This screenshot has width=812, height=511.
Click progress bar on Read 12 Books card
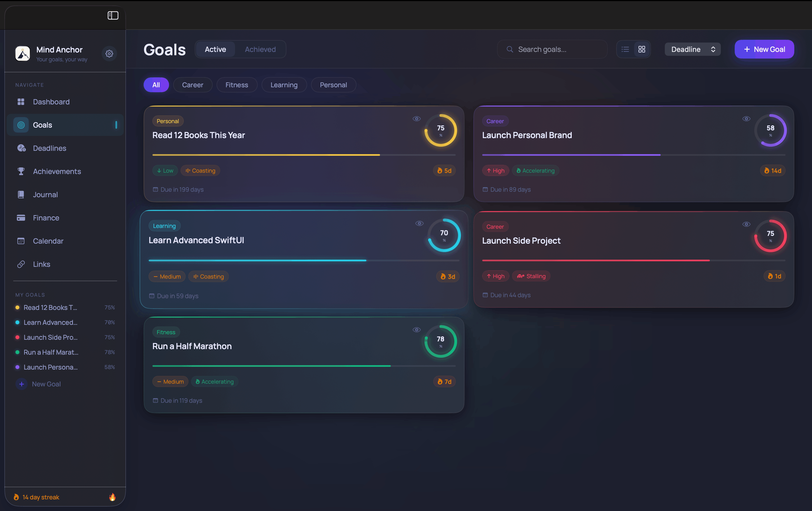pyautogui.click(x=304, y=155)
